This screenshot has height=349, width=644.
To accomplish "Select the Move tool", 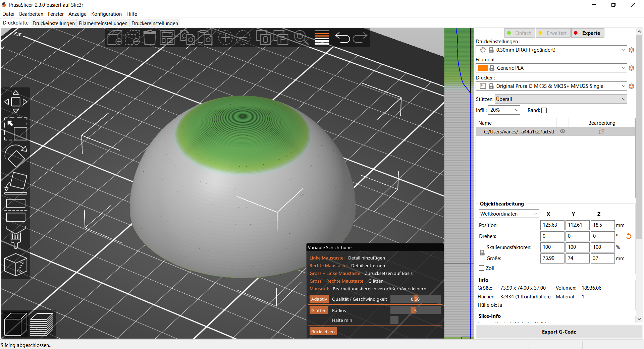I will tap(16, 102).
